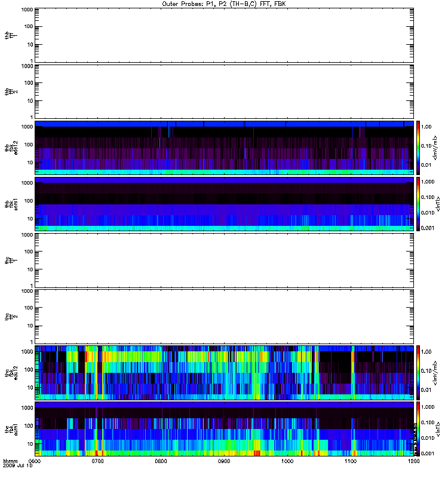Open the thc fbk scm1 spectrogram panel
The image size is (448, 478).
coord(224,429)
